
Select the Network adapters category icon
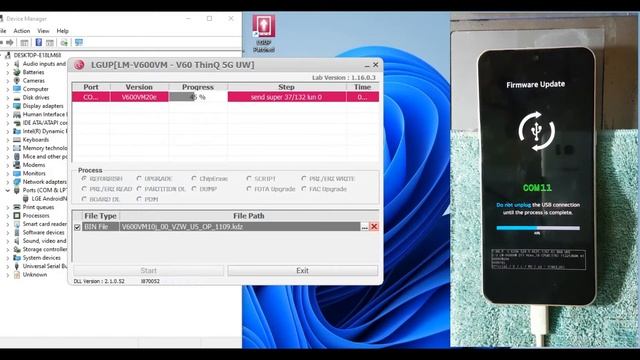click(x=17, y=182)
